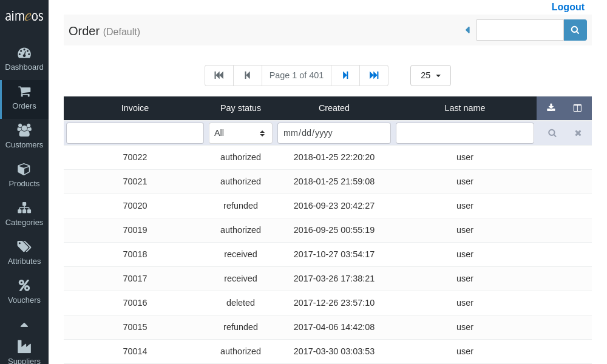
Task: Select the Products menu label
Action: point(24,184)
